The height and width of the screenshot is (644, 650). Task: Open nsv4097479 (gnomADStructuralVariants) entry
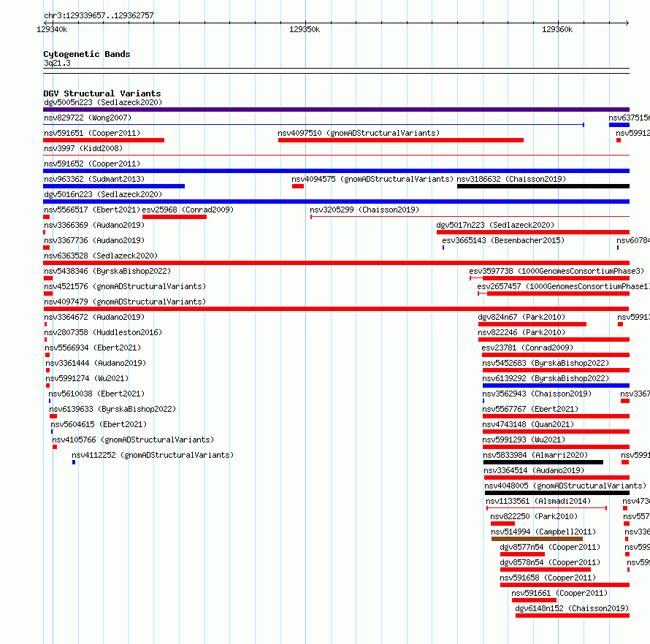click(125, 302)
